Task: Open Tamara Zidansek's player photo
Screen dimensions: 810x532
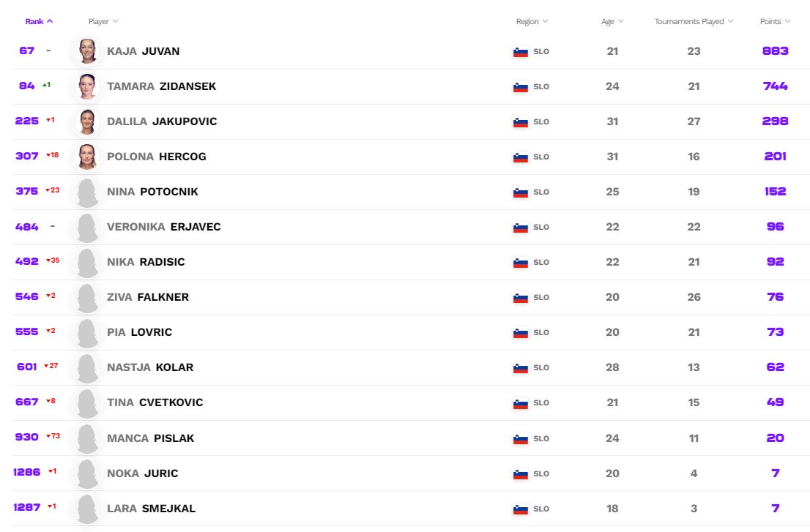Action: [x=88, y=86]
